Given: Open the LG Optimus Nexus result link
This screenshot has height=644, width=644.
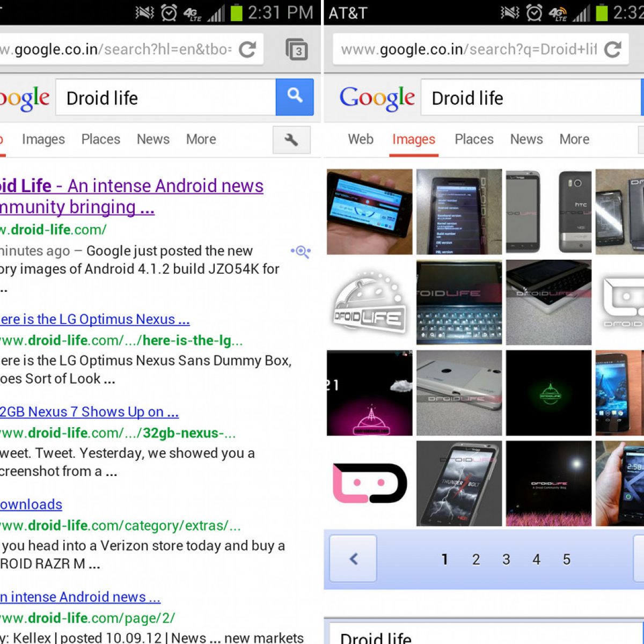Looking at the screenshot, I should point(94,319).
